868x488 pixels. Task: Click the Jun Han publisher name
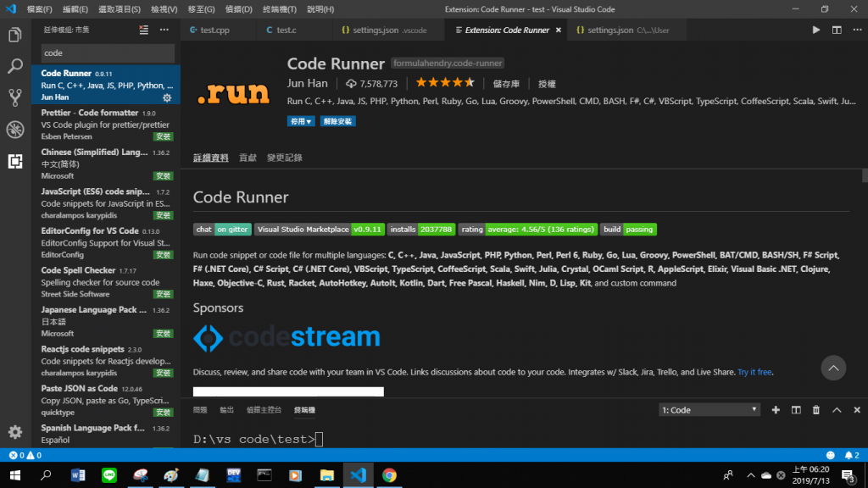click(x=307, y=83)
